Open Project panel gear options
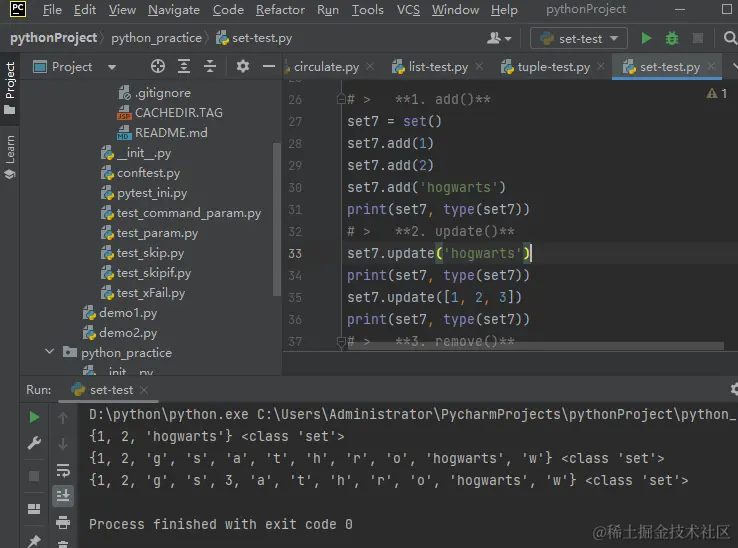738x548 pixels. tap(242, 66)
